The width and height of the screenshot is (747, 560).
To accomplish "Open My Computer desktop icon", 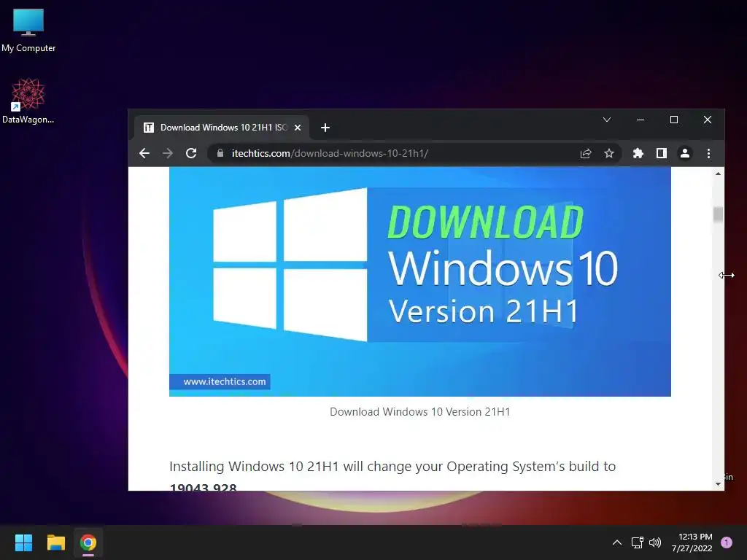I will (28, 29).
